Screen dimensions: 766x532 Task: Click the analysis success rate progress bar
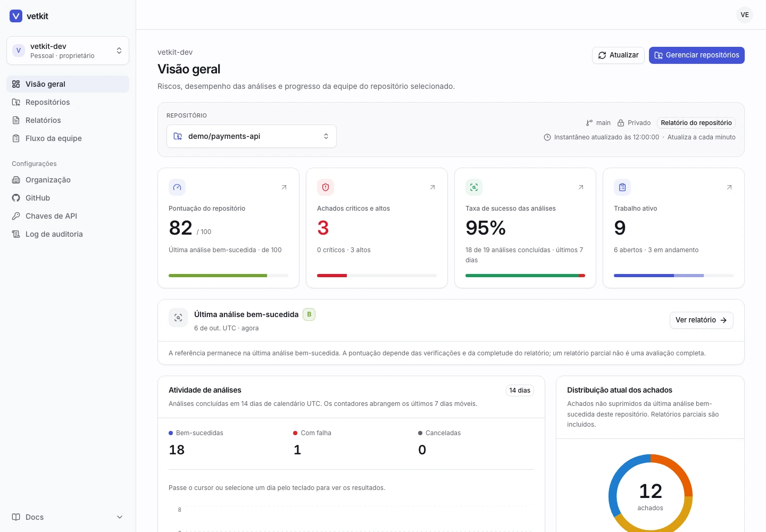click(x=525, y=276)
